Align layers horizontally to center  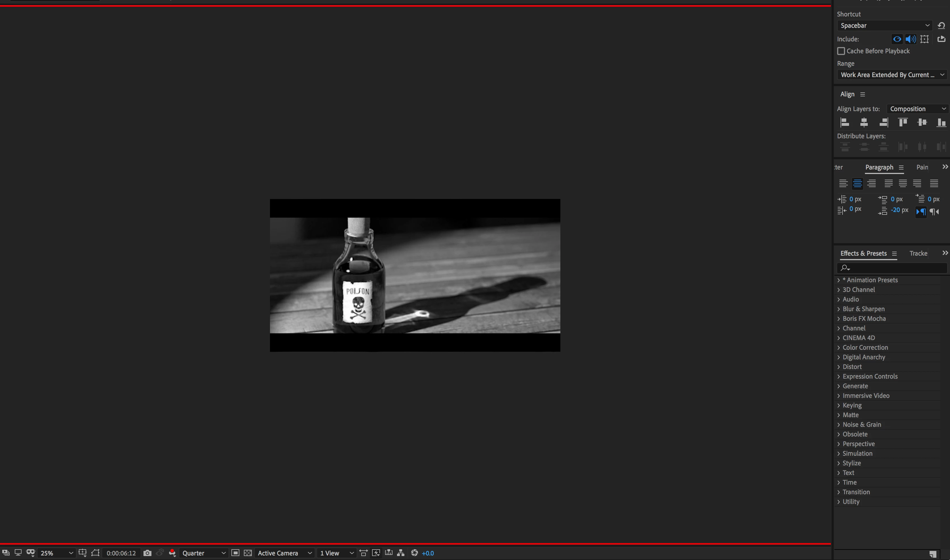[864, 122]
